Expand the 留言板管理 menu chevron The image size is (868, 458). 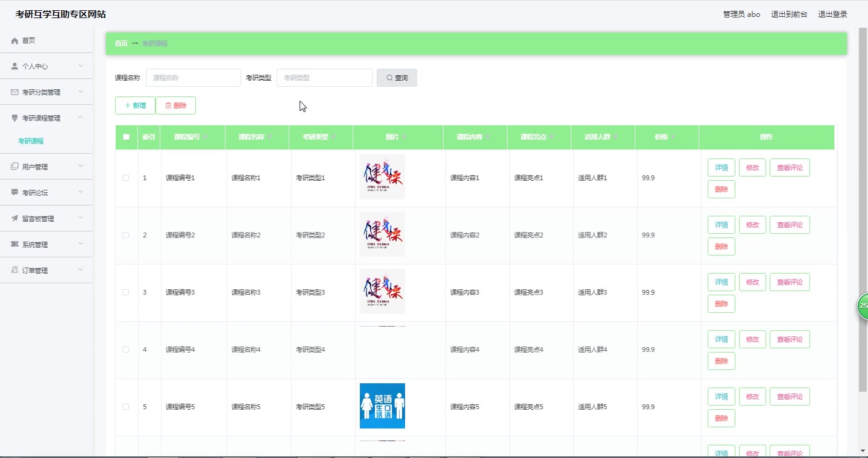click(x=81, y=218)
